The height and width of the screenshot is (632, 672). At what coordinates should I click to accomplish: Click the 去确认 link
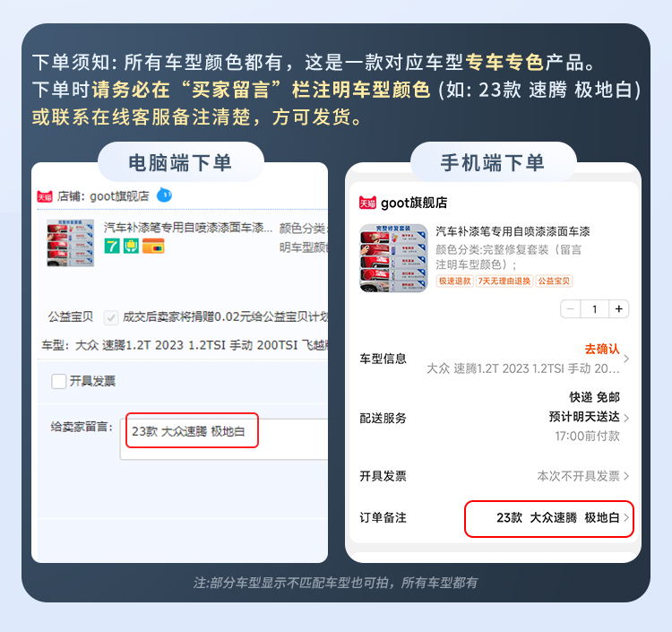point(602,349)
